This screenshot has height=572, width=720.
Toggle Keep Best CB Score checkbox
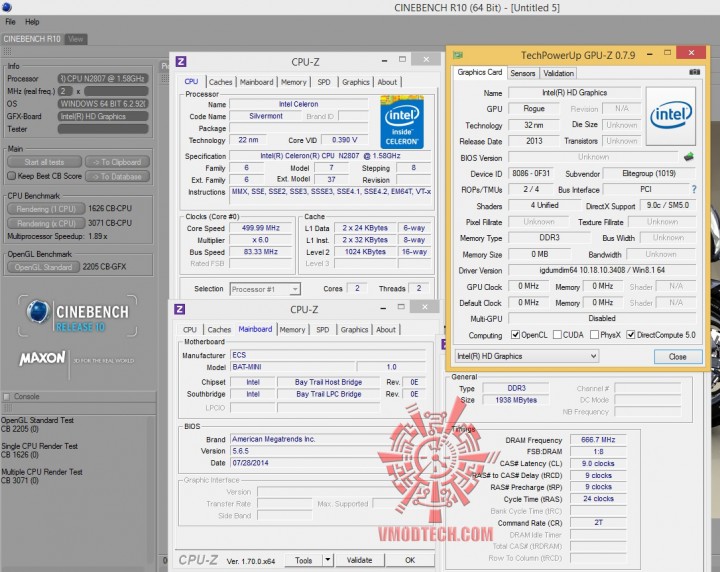coord(12,176)
